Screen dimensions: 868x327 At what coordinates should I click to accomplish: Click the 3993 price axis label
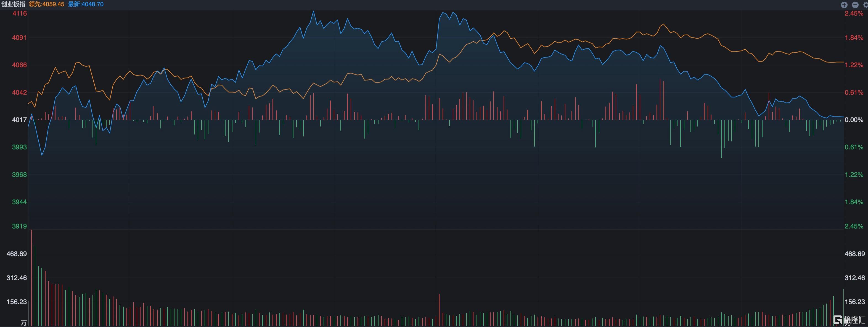(20, 147)
